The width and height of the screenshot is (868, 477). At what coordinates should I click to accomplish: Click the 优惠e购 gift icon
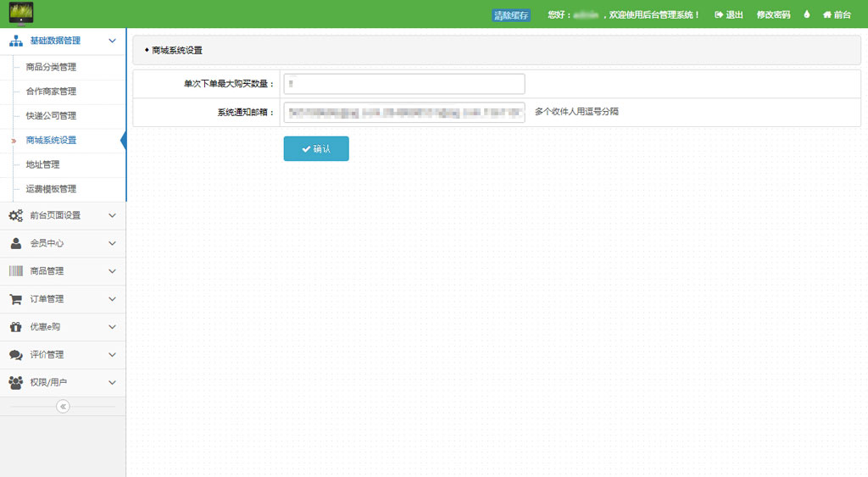[x=16, y=327]
